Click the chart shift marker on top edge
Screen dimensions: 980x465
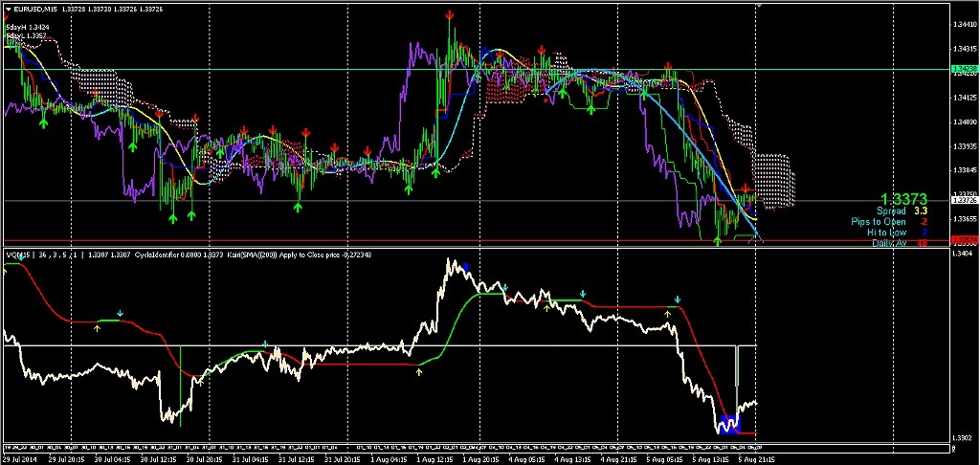point(759,5)
